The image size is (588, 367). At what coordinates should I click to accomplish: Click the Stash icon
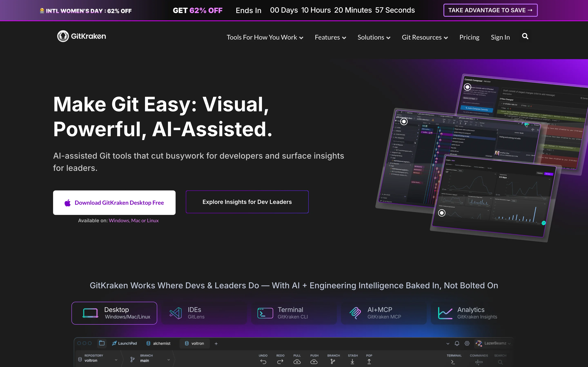[x=353, y=361]
